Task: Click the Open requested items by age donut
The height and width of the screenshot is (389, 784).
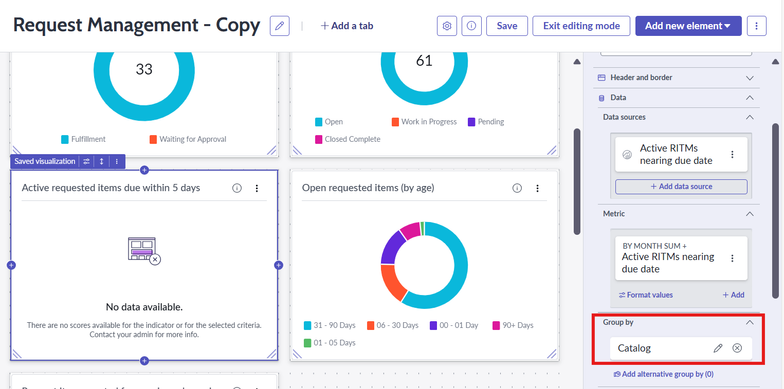Action: [x=424, y=265]
